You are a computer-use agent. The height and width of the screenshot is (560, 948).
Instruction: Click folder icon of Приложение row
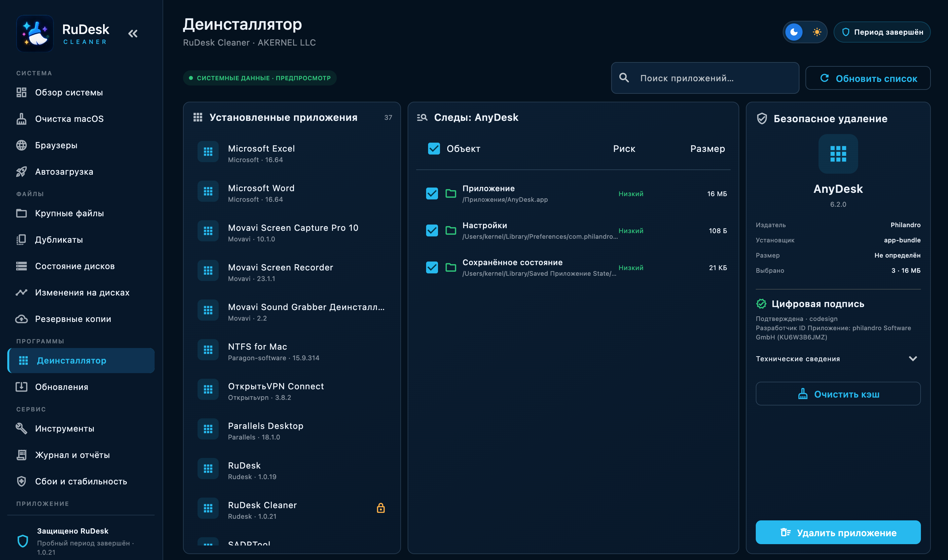click(x=451, y=193)
